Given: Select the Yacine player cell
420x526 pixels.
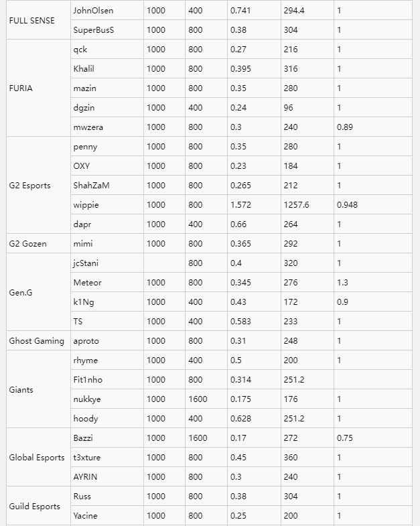Looking at the screenshot, I should click(x=86, y=515).
